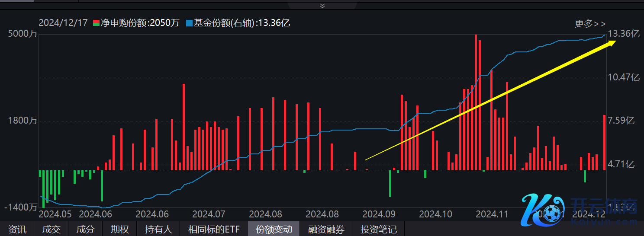Open the 相同标的ETF tab
This screenshot has height=236, width=644.
click(x=214, y=229)
